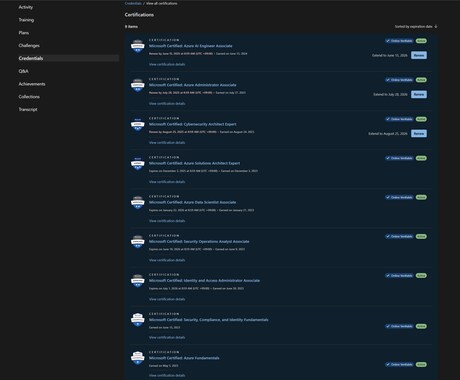This screenshot has width=460, height=380.
Task: Click the Identity and Access Administrator badge icon
Action: click(x=138, y=281)
